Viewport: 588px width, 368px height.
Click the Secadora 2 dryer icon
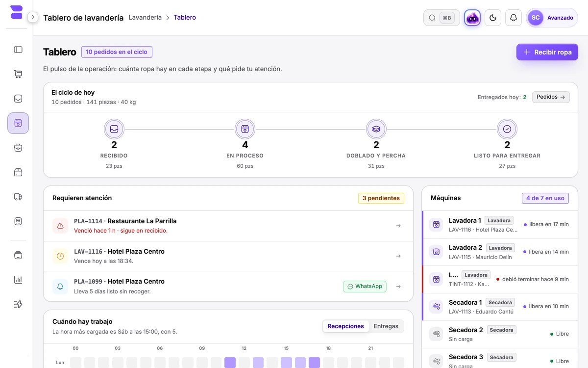click(436, 334)
